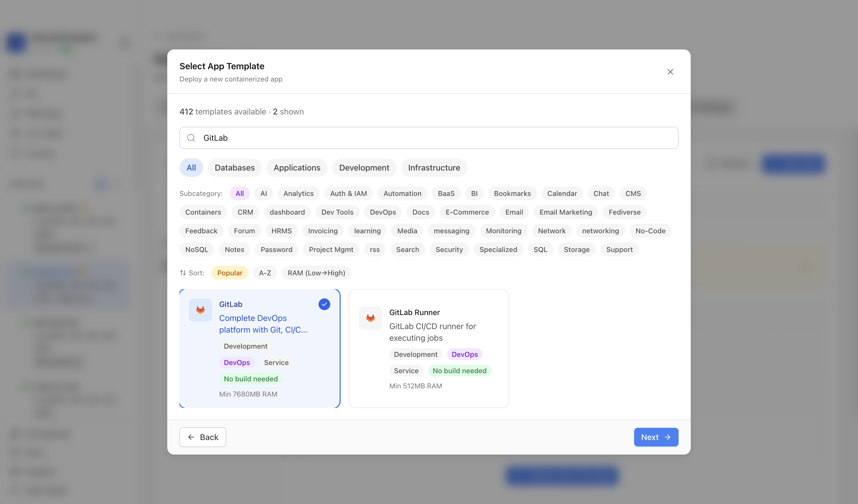This screenshot has width=858, height=504.
Task: Filter by Security subcategory
Action: (x=449, y=249)
